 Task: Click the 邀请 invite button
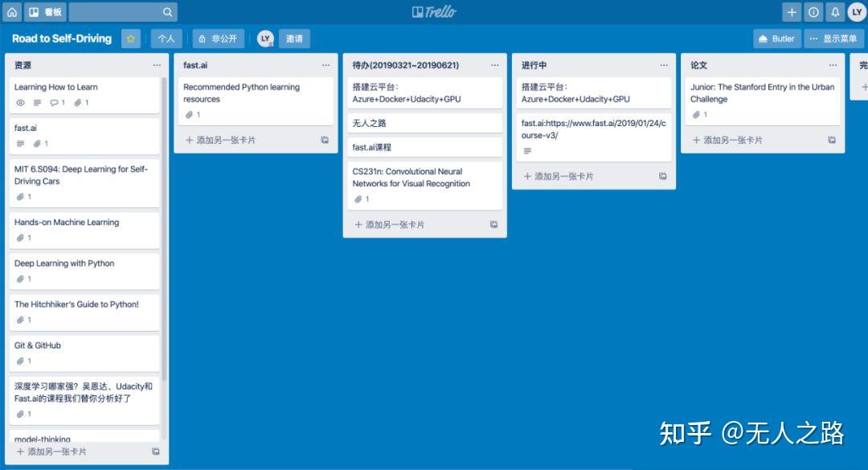294,39
